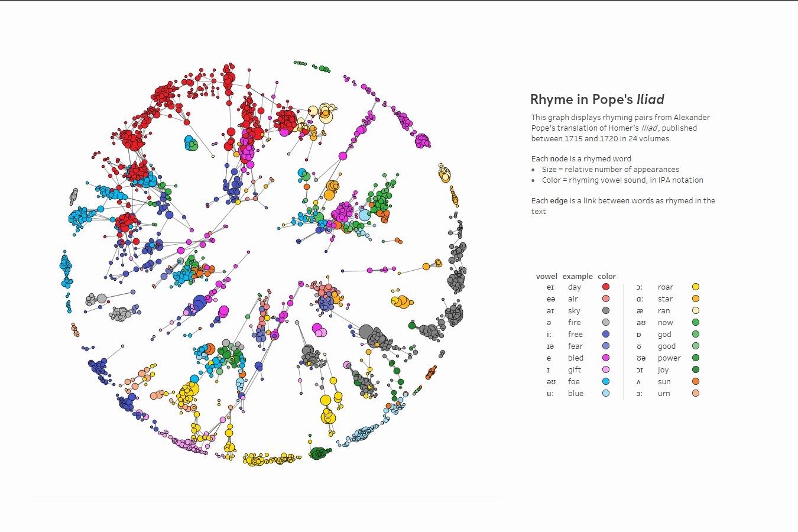
Task: Choose the green swatch for power
Action: pos(696,358)
